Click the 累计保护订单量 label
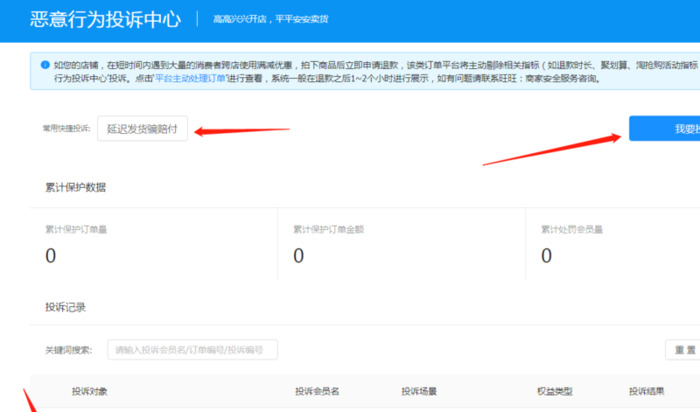This screenshot has width=700, height=412. pos(76,229)
